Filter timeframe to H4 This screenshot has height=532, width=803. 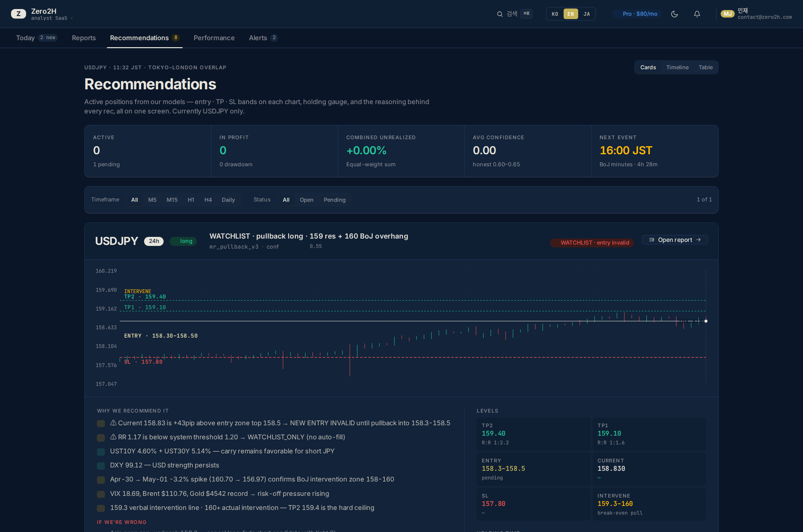click(x=208, y=200)
